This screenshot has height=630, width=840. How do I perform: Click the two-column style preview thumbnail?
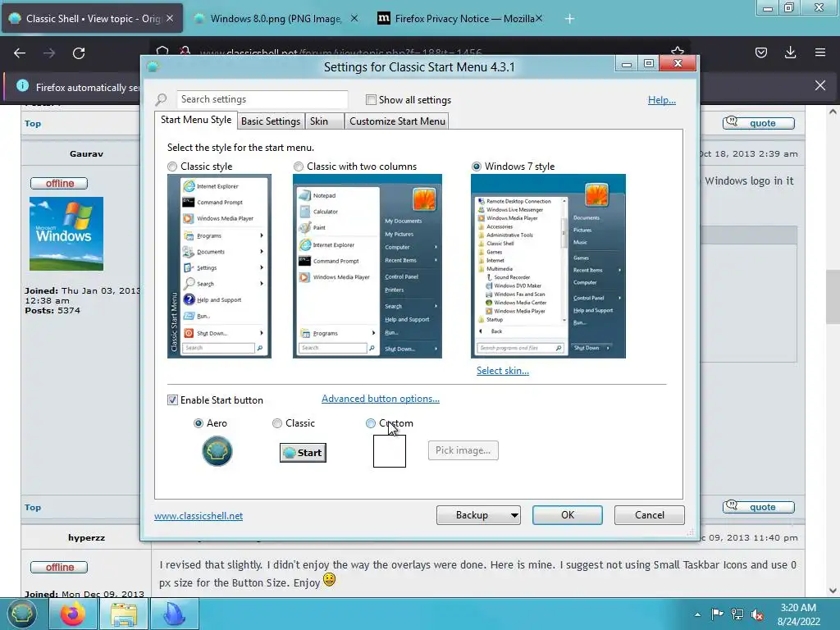click(367, 267)
